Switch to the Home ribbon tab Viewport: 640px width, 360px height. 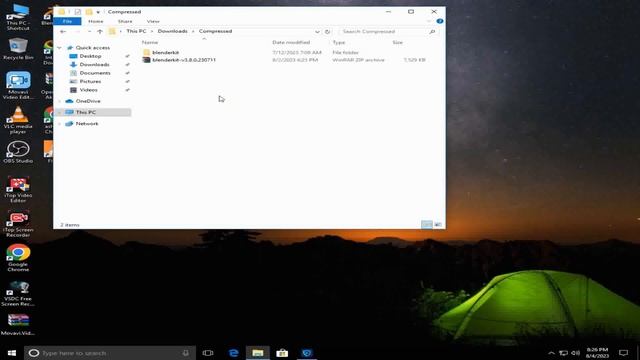point(96,21)
